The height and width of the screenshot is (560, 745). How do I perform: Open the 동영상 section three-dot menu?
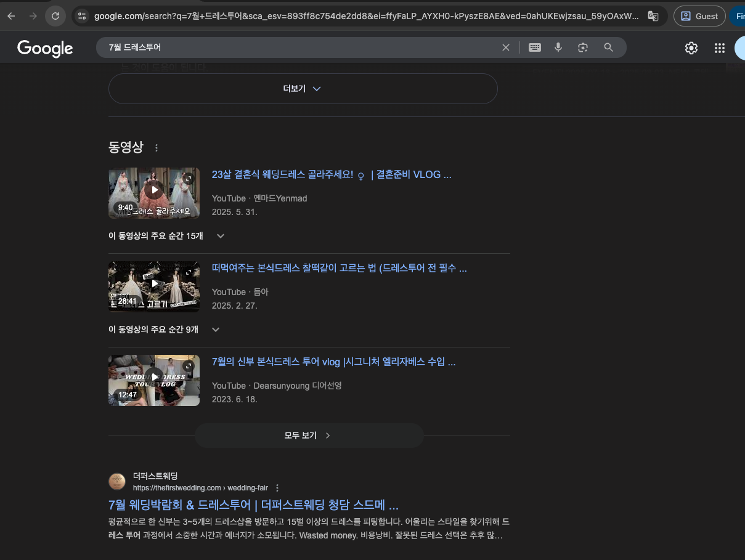156,147
